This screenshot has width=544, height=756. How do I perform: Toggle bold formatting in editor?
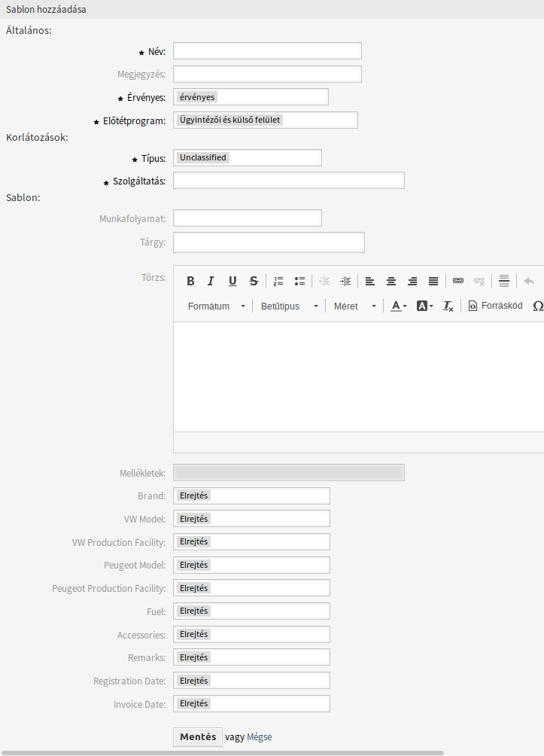tap(190, 281)
